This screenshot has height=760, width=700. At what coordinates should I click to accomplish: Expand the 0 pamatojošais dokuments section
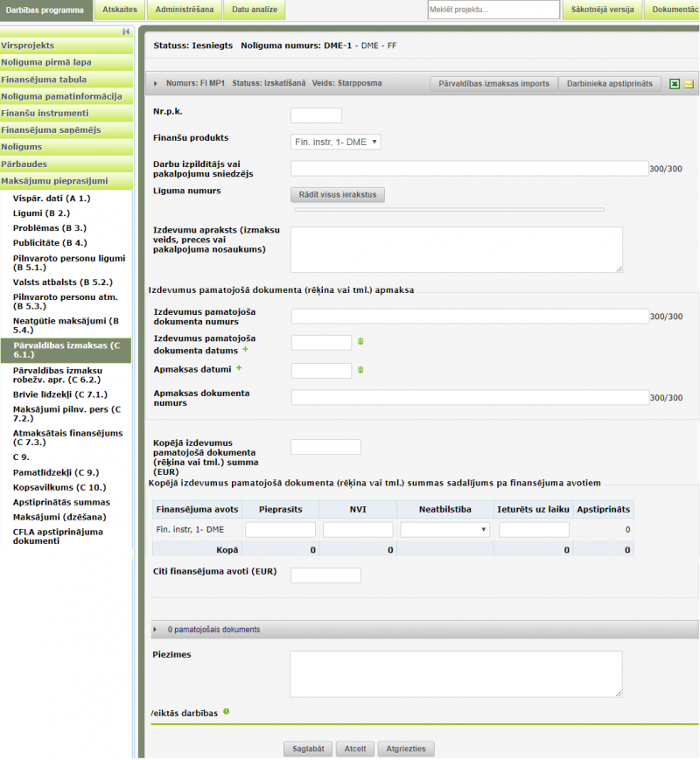[x=157, y=630]
